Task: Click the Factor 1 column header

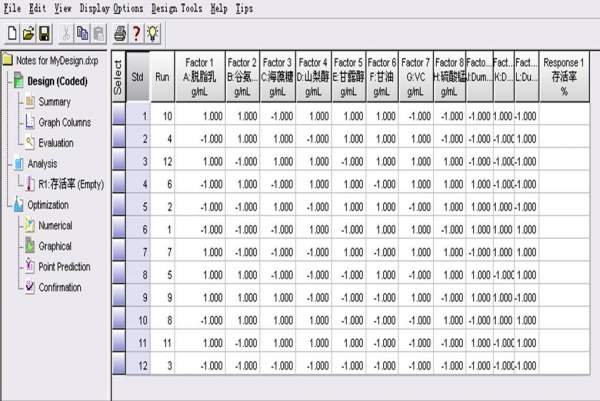Action: coord(200,77)
